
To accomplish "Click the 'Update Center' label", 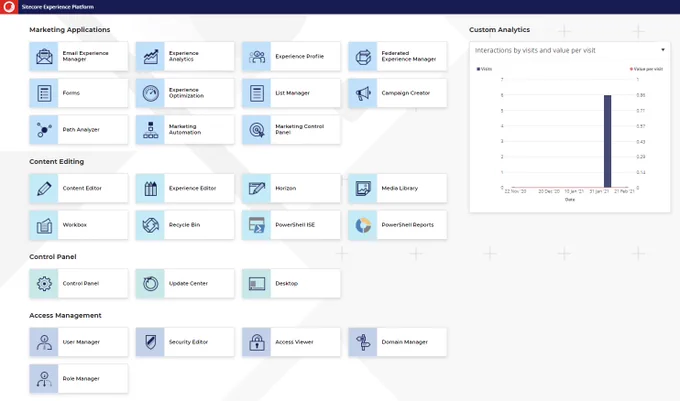I will click(188, 283).
